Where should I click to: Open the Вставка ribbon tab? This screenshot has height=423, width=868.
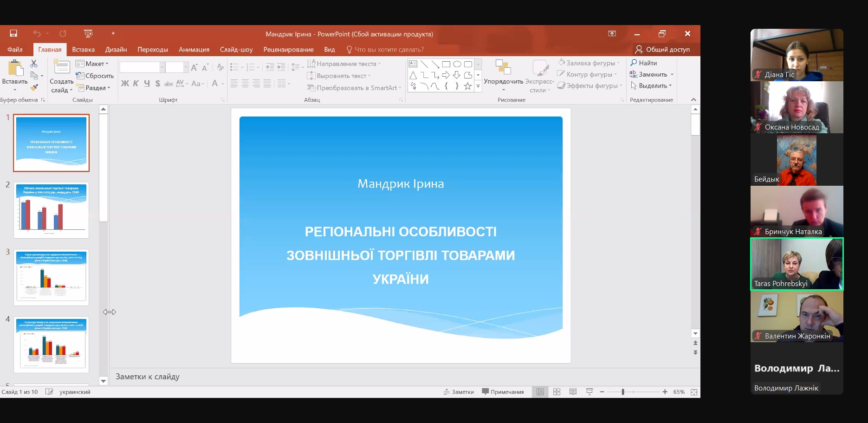coord(83,50)
